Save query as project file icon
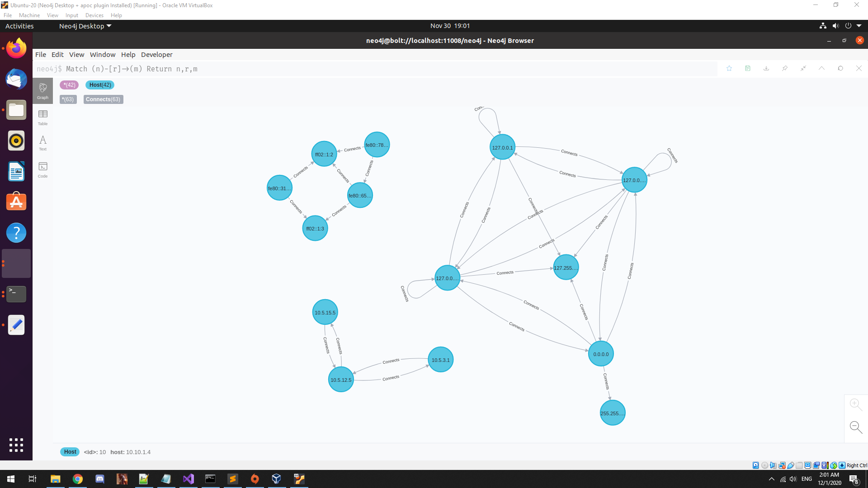This screenshot has width=868, height=488. click(748, 68)
